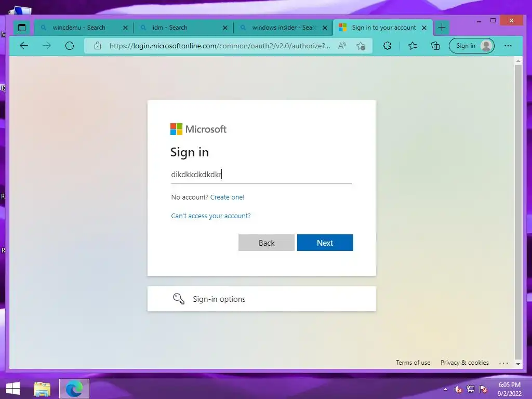Open Edge Settings and more menu
This screenshot has width=532, height=399.
(x=508, y=46)
